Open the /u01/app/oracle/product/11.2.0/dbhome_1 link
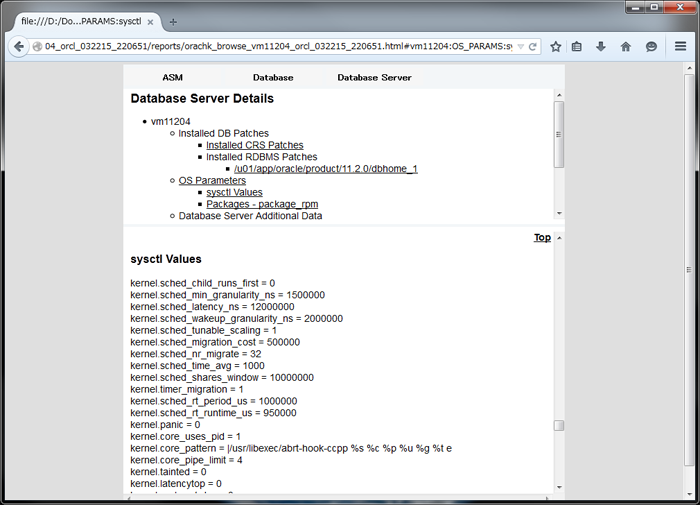Image resolution: width=700 pixels, height=505 pixels. click(326, 169)
